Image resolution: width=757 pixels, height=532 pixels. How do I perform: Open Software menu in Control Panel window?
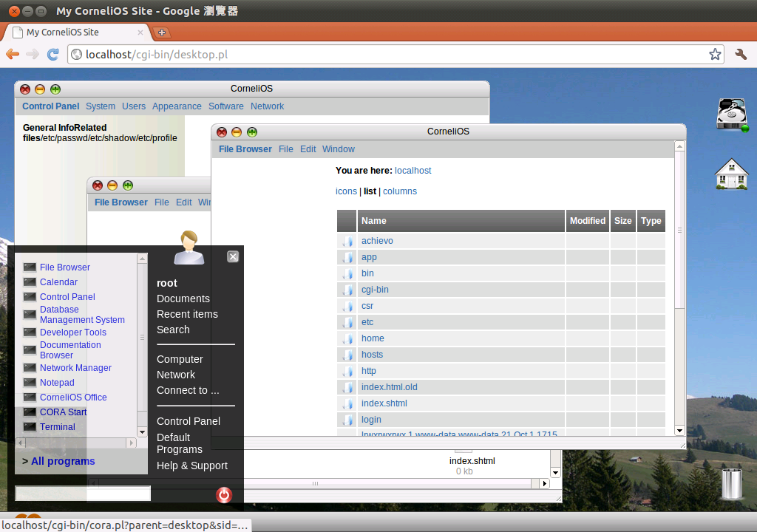tap(226, 106)
